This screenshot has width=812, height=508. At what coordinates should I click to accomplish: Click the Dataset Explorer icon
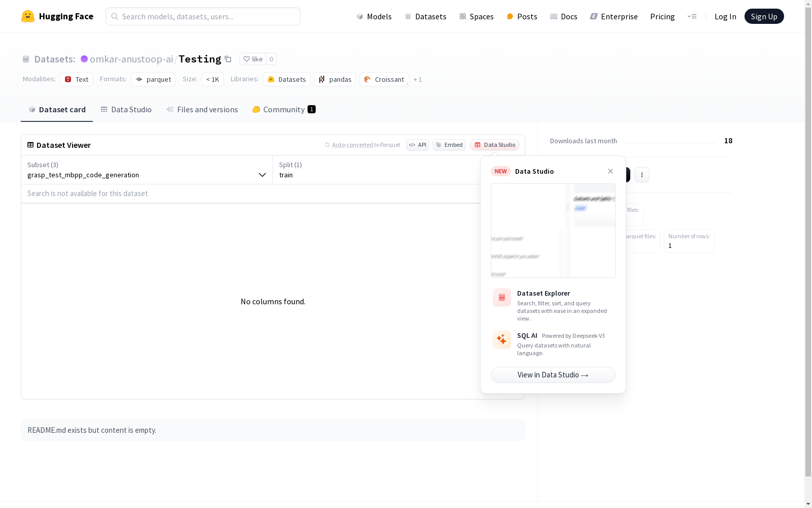pyautogui.click(x=502, y=298)
